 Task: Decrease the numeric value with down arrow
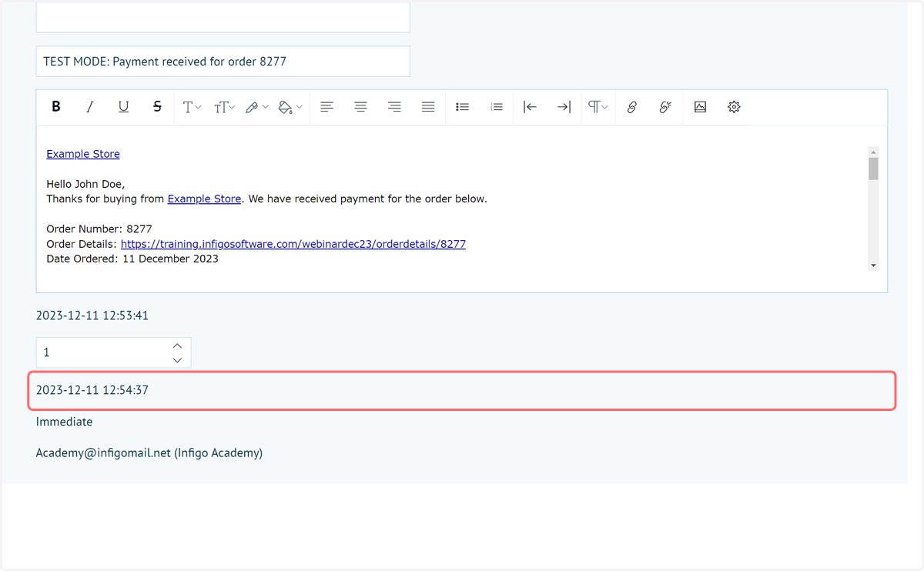(x=177, y=359)
